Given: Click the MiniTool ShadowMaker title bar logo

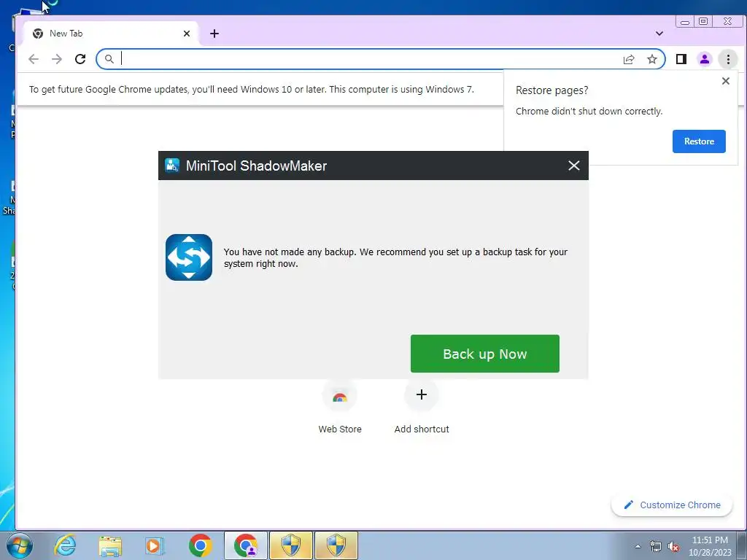Looking at the screenshot, I should pyautogui.click(x=172, y=166).
